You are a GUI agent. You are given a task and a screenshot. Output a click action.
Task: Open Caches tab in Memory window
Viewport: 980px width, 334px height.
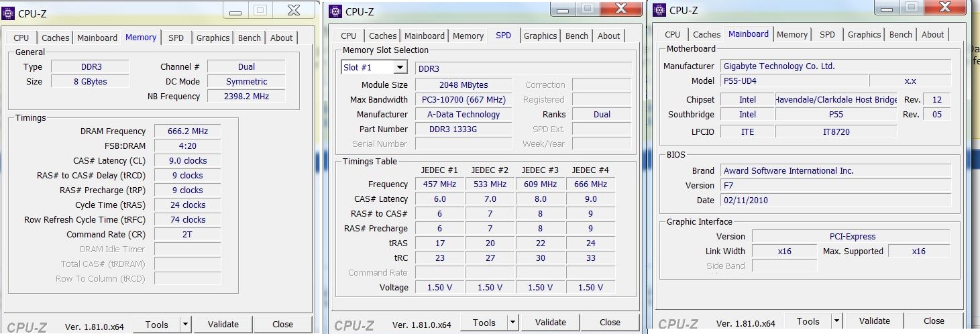[x=55, y=38]
